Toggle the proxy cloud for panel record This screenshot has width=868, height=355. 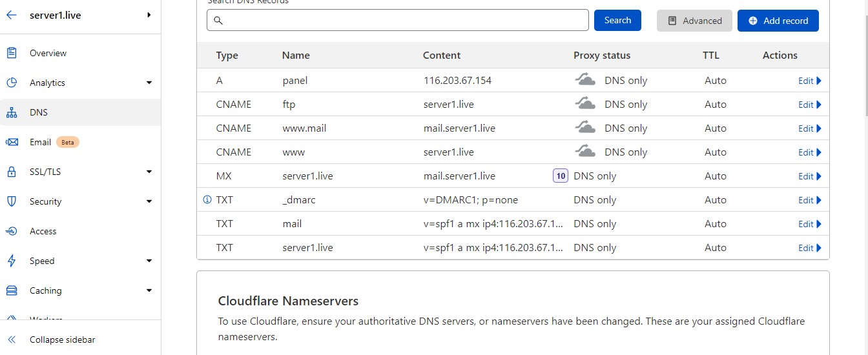click(x=586, y=80)
